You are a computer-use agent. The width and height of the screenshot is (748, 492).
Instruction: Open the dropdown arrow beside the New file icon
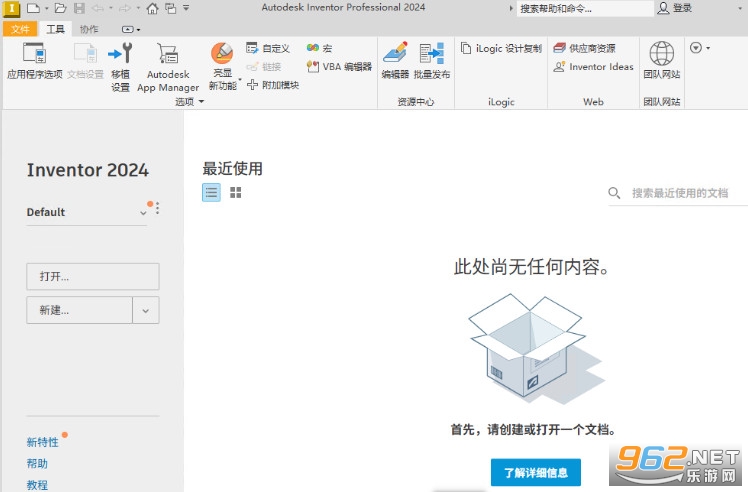pyautogui.click(x=46, y=9)
